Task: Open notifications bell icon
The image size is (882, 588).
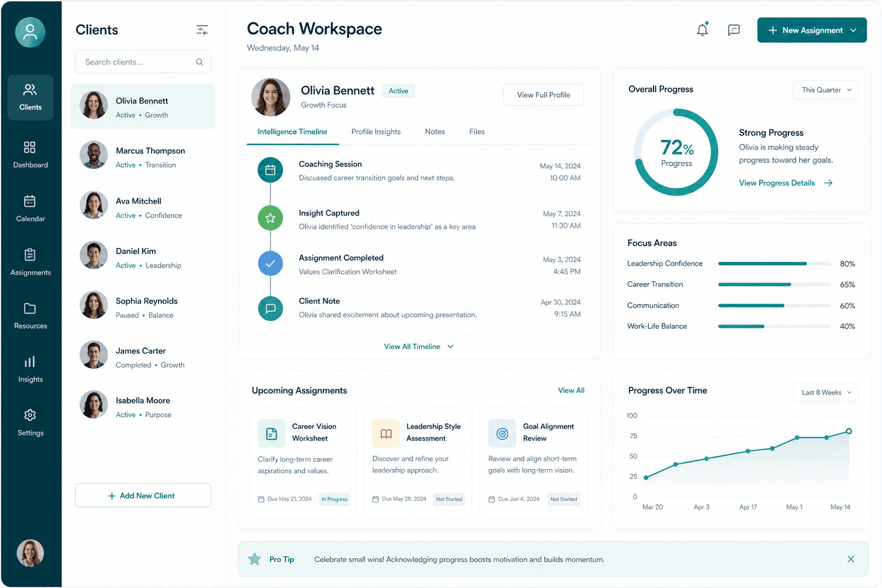Action: pos(702,30)
